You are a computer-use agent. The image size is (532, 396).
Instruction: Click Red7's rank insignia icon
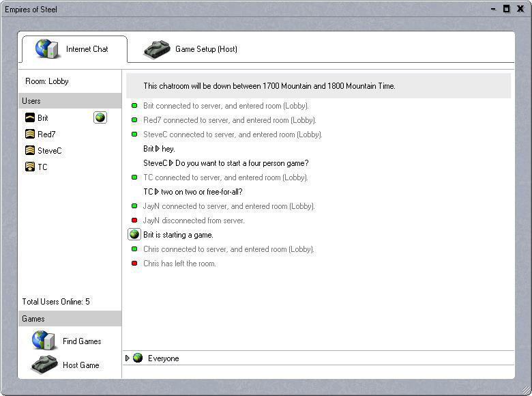click(x=30, y=134)
